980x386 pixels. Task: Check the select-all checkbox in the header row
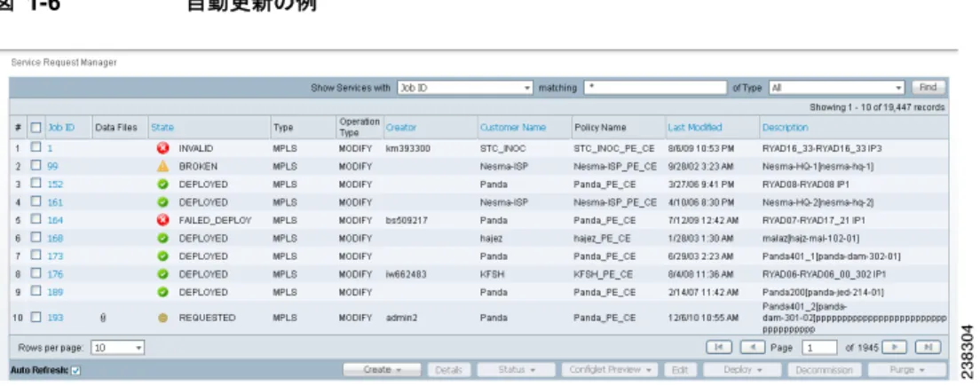pos(36,128)
